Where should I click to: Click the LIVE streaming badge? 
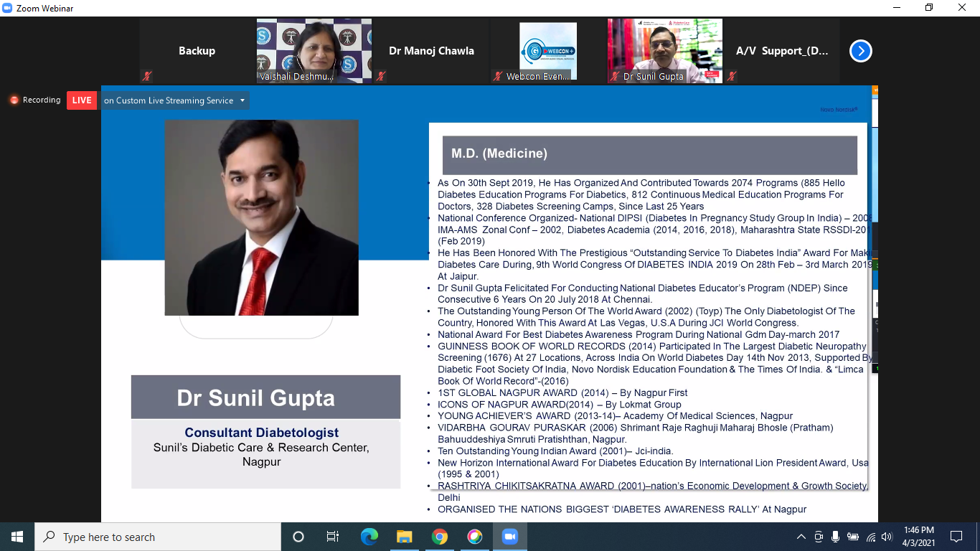click(82, 100)
